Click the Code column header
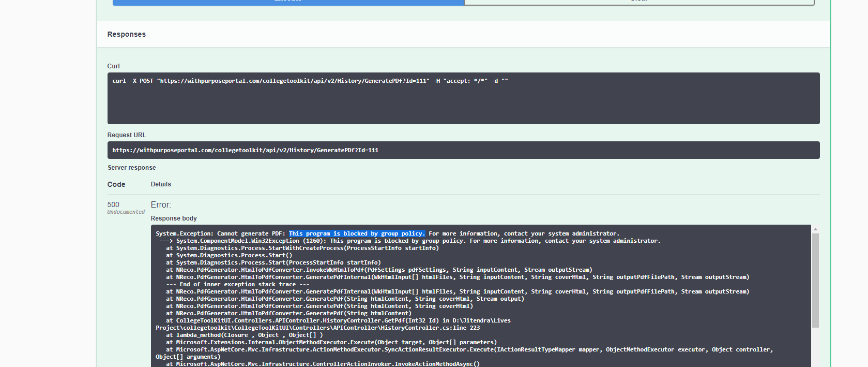This screenshot has width=868, height=367. [x=116, y=184]
